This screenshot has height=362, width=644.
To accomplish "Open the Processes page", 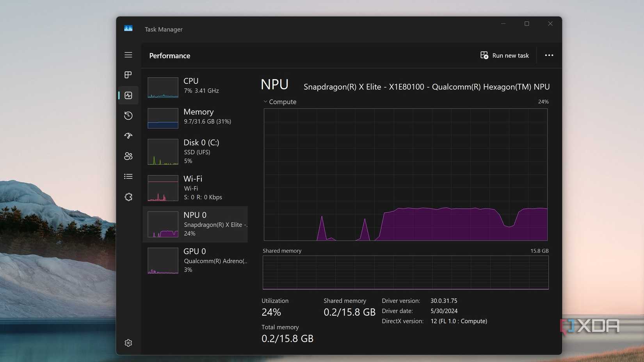I will click(x=128, y=75).
